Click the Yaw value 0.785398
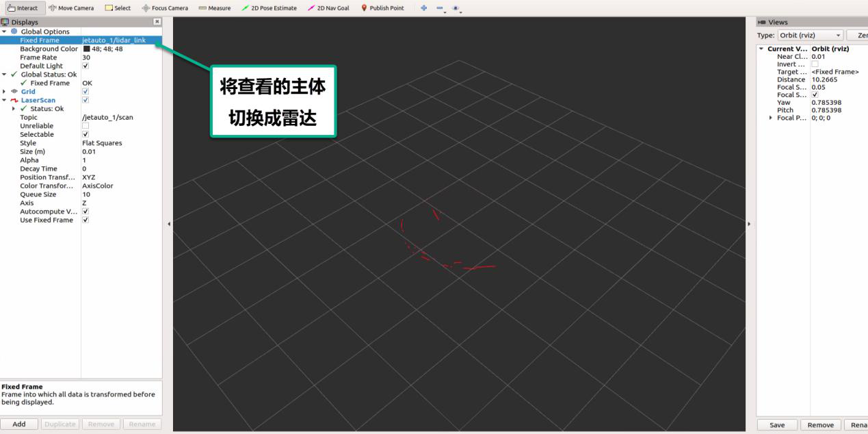The height and width of the screenshot is (434, 868). (x=826, y=103)
